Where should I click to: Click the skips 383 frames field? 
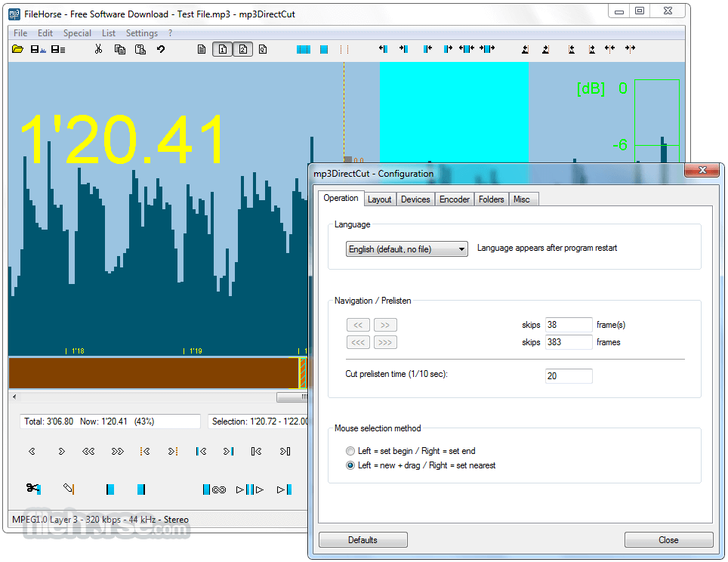pyautogui.click(x=569, y=342)
